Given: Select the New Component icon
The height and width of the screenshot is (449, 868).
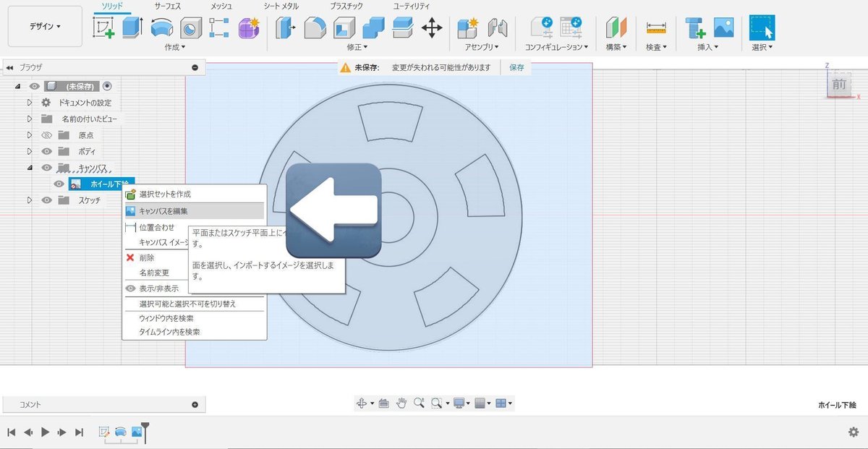Looking at the screenshot, I should [468, 28].
